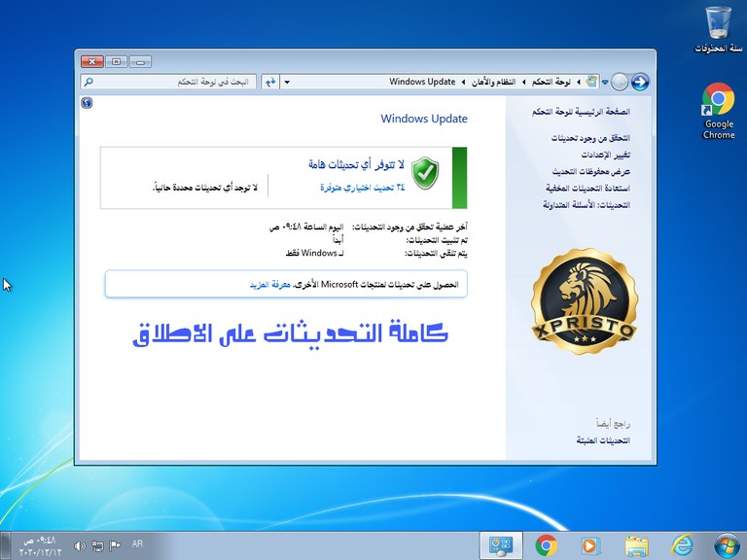
Task: Open Action Center flag icon
Action: (x=115, y=545)
